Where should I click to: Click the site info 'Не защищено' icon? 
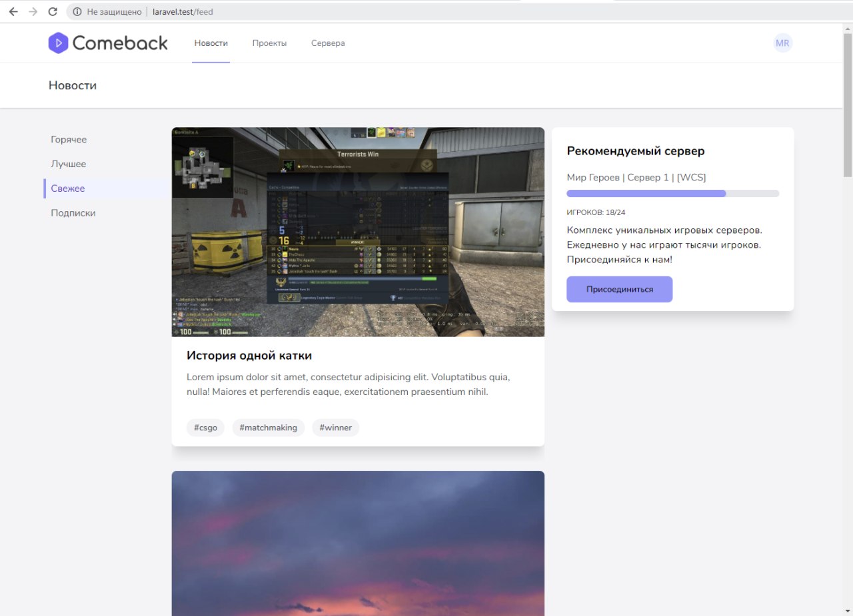pyautogui.click(x=77, y=11)
